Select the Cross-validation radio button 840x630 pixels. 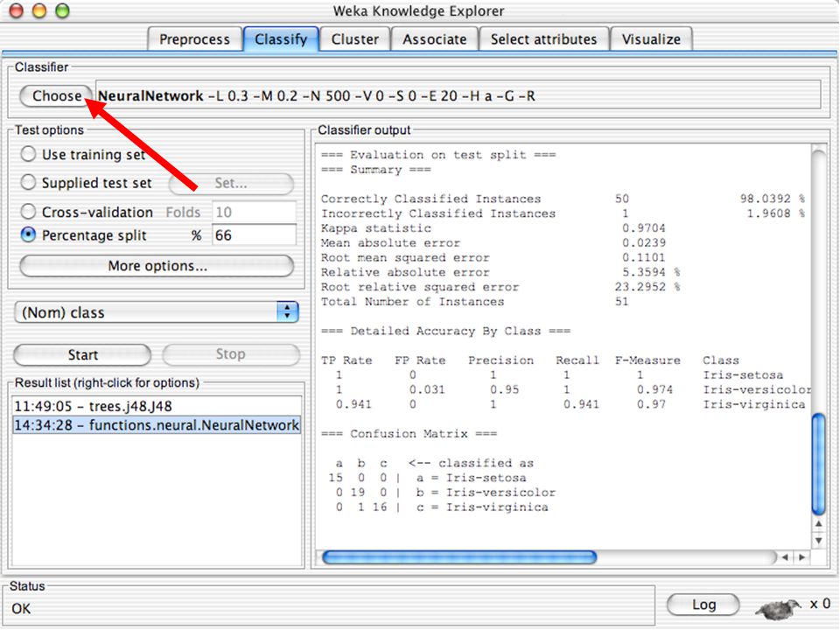click(28, 212)
